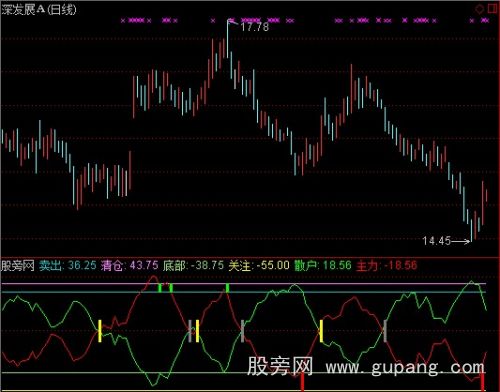
Task: Click the leftmost yellow crossover signal bar
Action: coord(100,331)
